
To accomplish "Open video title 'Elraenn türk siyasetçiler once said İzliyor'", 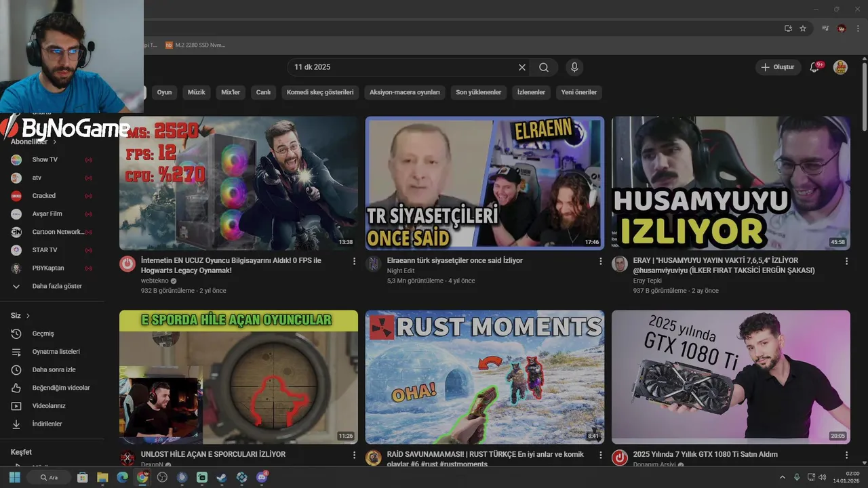I will point(454,260).
